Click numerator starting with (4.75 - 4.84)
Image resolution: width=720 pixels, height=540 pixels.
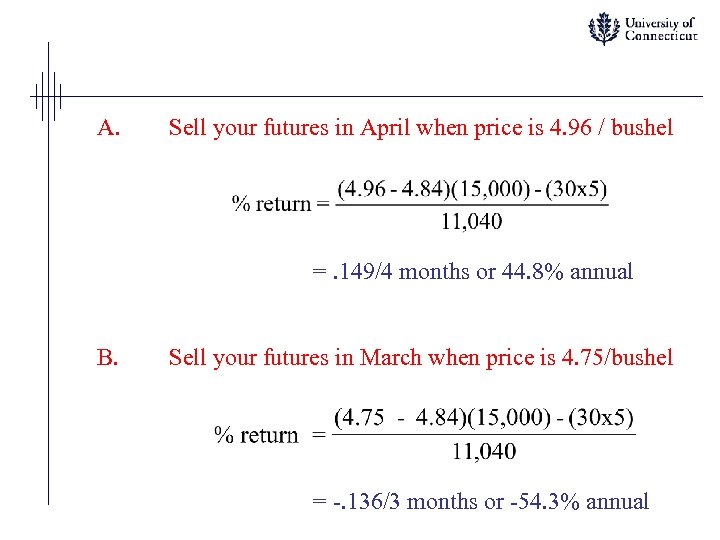pos(483,418)
